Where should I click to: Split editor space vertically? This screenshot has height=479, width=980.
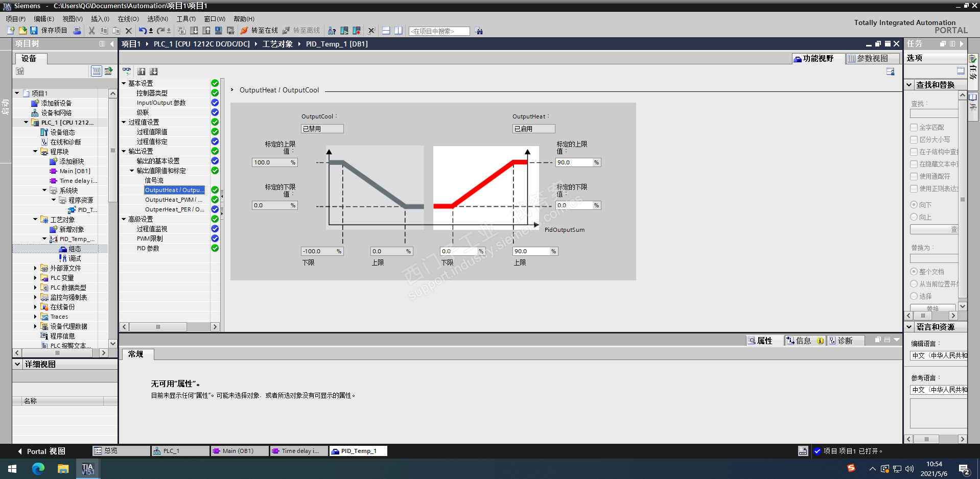(x=399, y=31)
